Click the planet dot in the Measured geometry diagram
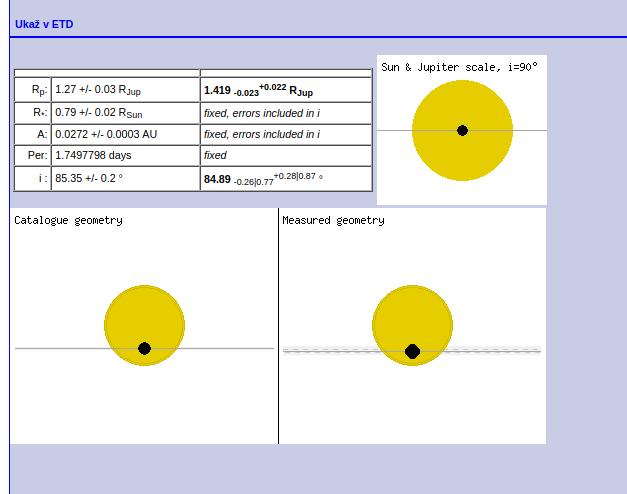This screenshot has height=494, width=627. tap(412, 351)
